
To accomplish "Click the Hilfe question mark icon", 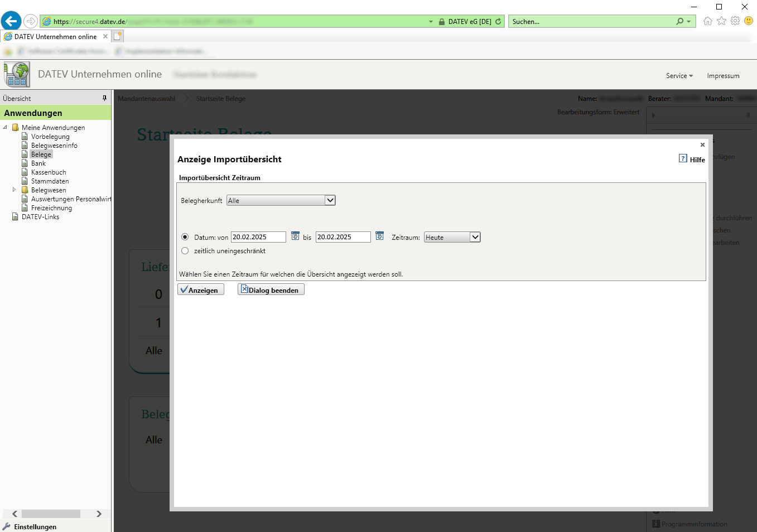I will [x=683, y=158].
